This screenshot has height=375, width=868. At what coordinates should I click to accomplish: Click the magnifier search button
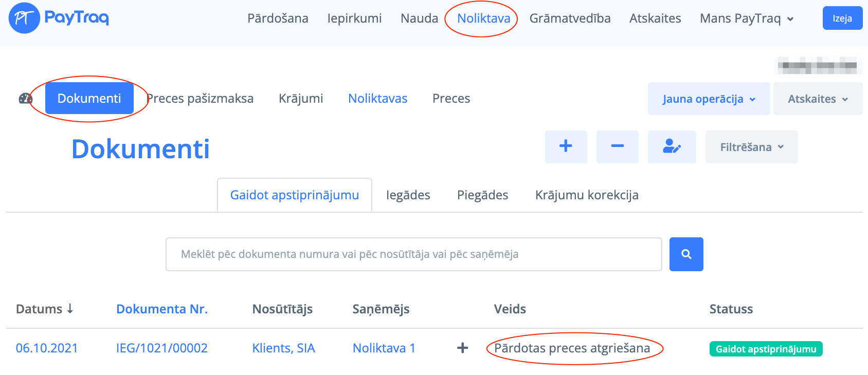[686, 254]
